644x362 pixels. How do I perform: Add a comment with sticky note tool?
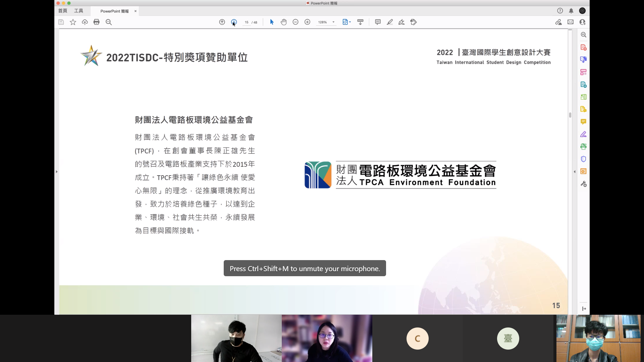378,22
